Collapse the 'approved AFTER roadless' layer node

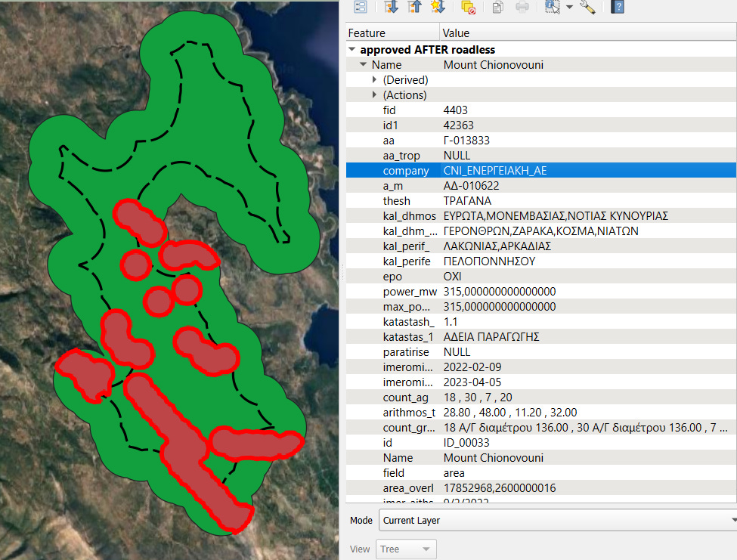pos(352,50)
